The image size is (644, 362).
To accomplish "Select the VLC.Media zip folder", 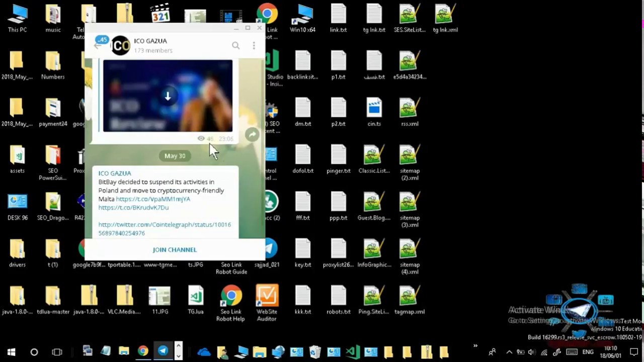I will [124, 301].
